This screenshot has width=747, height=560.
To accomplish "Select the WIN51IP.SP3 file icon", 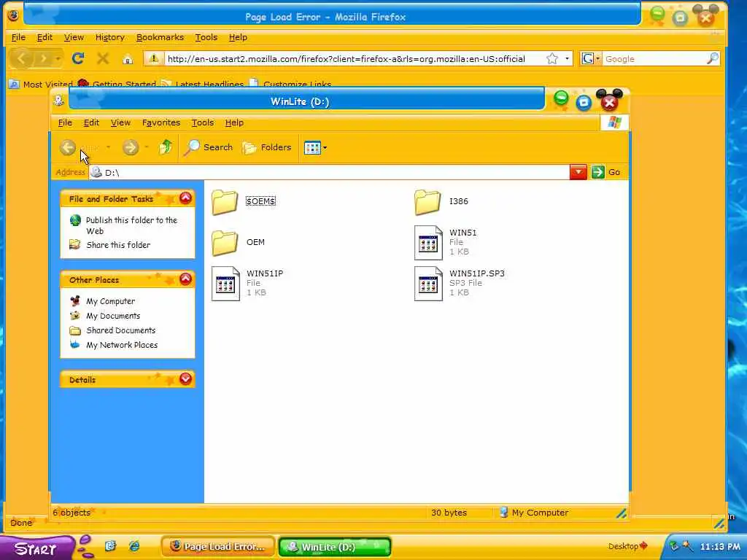I will (428, 284).
